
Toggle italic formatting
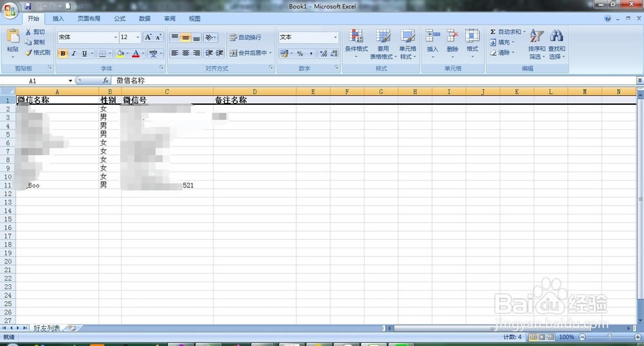[x=73, y=53]
